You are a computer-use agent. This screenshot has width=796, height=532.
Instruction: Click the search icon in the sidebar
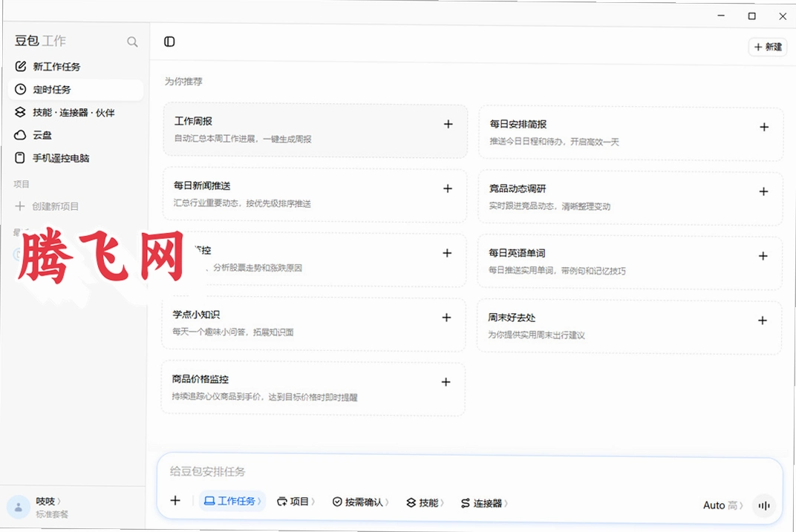(132, 42)
